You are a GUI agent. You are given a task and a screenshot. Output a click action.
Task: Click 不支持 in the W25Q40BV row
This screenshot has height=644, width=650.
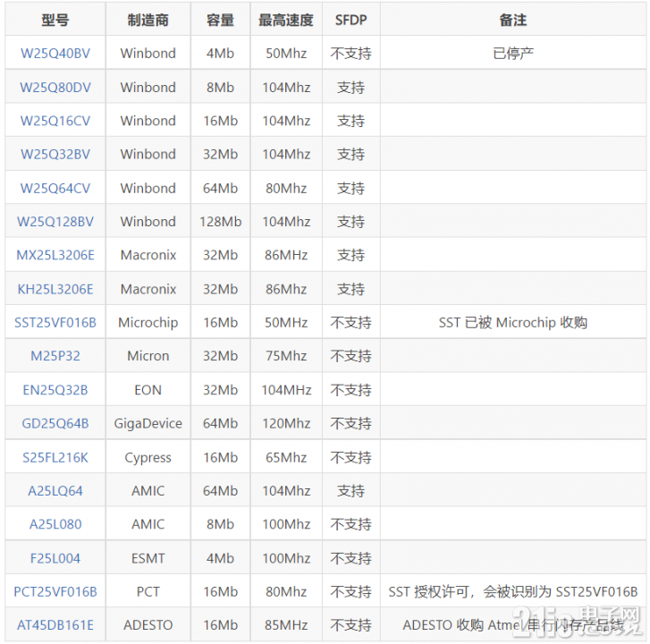[x=351, y=54]
